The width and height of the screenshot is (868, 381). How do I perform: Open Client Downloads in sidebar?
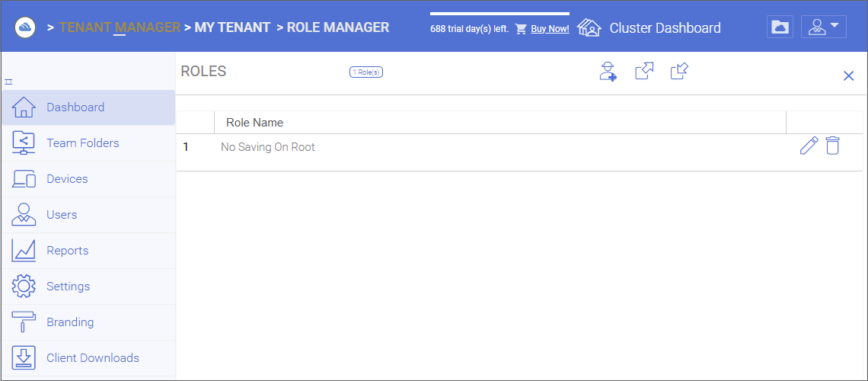[88, 357]
